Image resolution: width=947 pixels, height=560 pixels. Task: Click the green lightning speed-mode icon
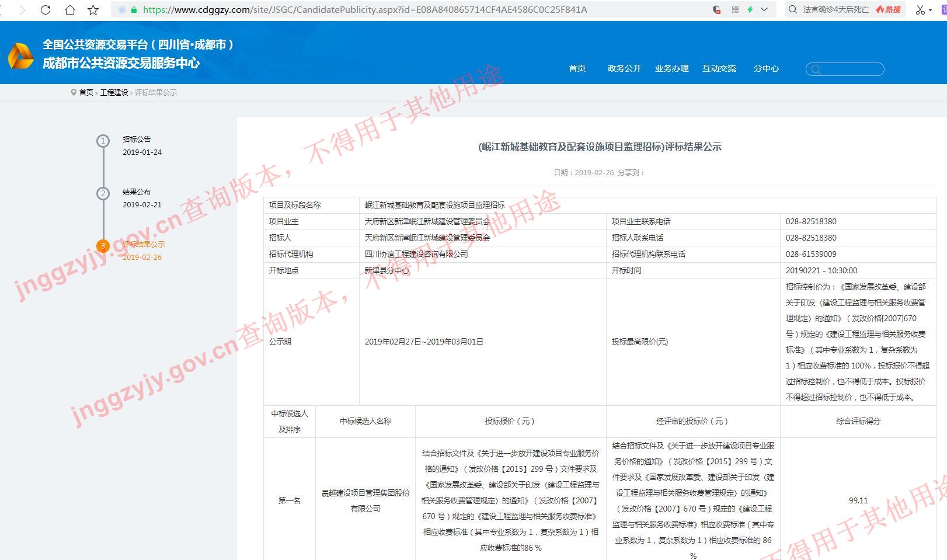(x=750, y=9)
